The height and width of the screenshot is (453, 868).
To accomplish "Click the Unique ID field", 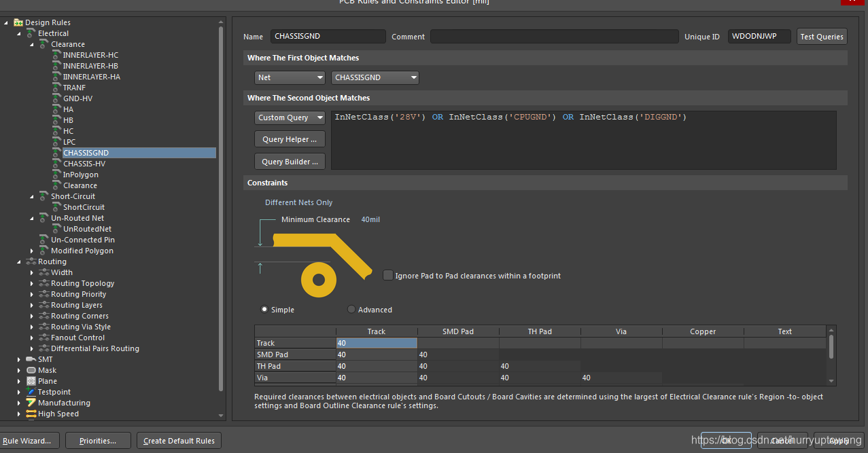I will point(760,37).
